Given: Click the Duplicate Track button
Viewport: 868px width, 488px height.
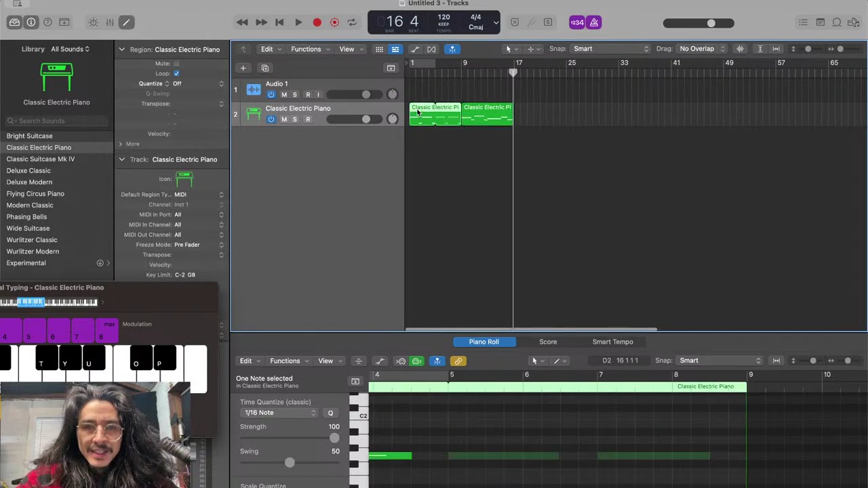Looking at the screenshot, I should click(265, 68).
